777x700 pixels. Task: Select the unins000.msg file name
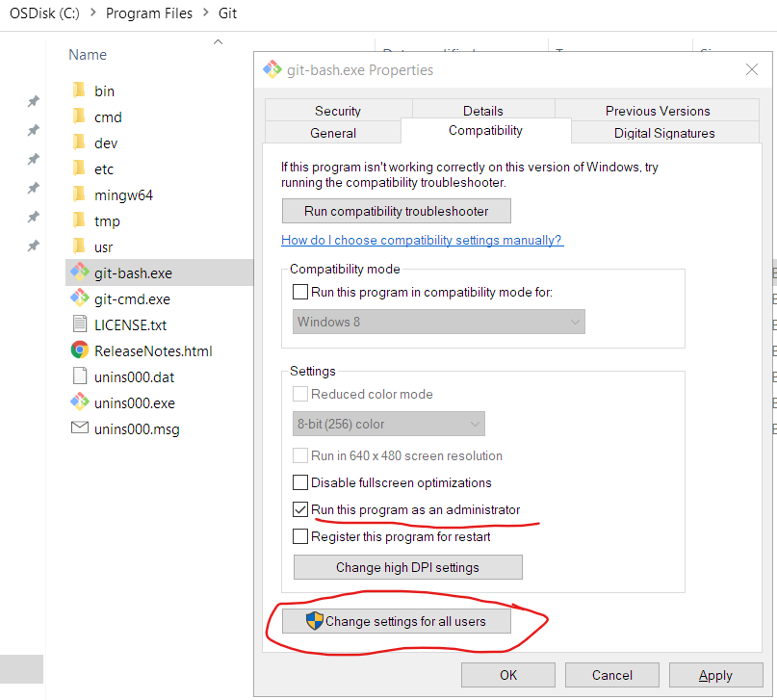pyautogui.click(x=137, y=429)
